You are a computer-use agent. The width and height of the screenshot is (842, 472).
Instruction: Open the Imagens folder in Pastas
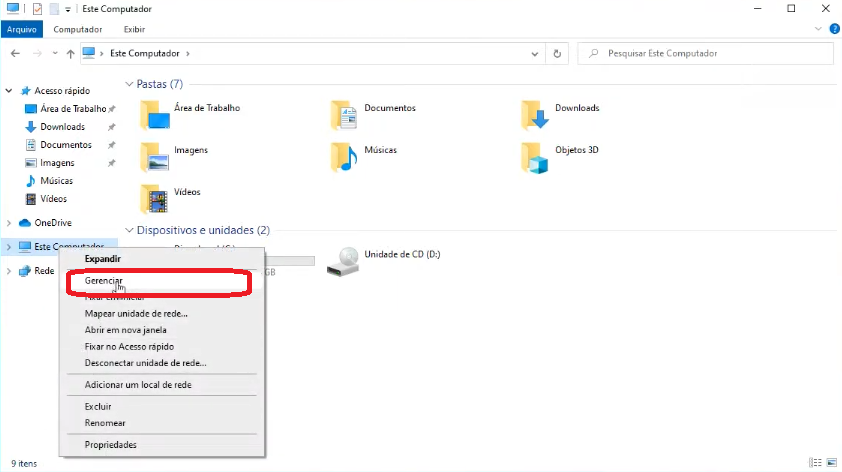coord(155,157)
